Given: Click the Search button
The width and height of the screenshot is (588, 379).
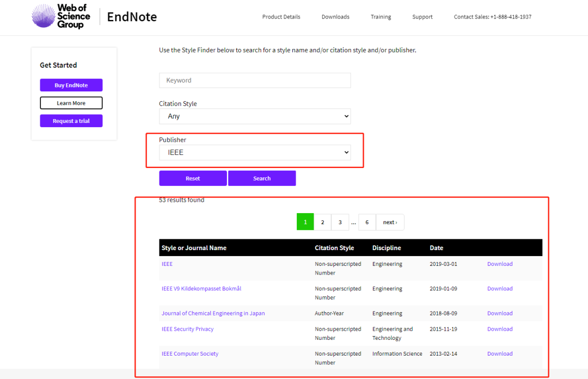Looking at the screenshot, I should click(262, 178).
